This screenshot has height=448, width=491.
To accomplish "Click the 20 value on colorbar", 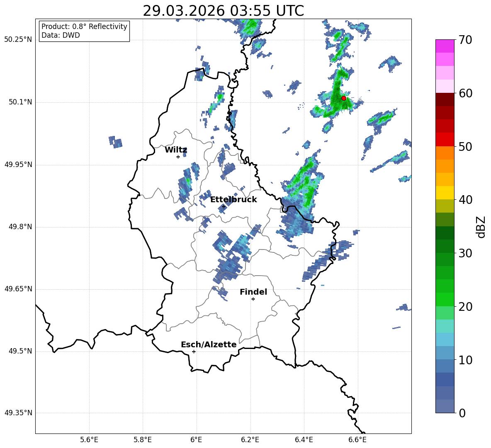I will pyautogui.click(x=465, y=307).
